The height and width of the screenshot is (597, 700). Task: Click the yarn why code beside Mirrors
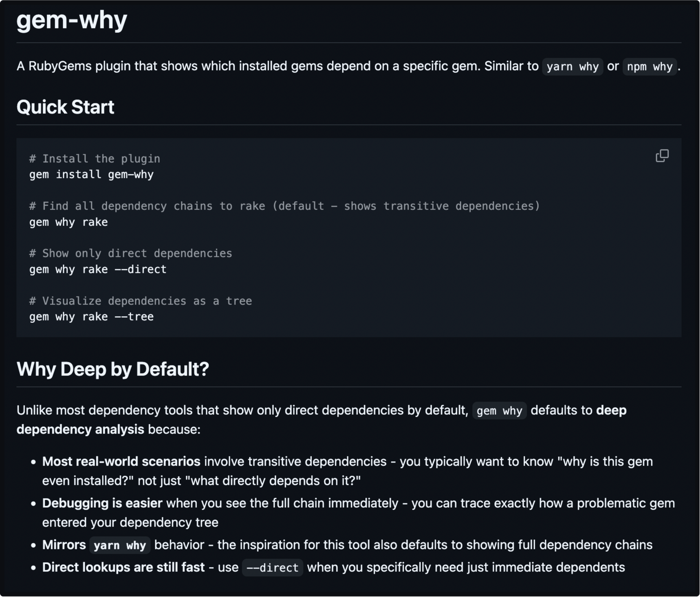tap(120, 545)
